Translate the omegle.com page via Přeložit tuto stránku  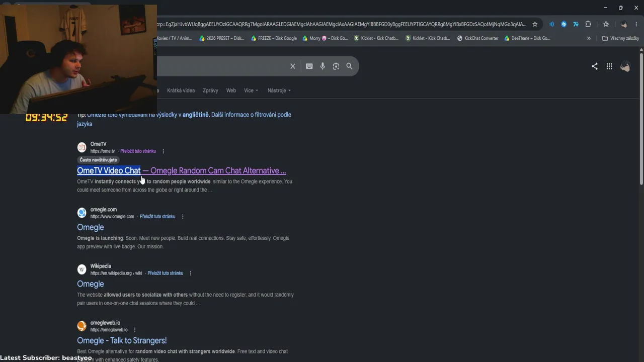[x=157, y=217]
